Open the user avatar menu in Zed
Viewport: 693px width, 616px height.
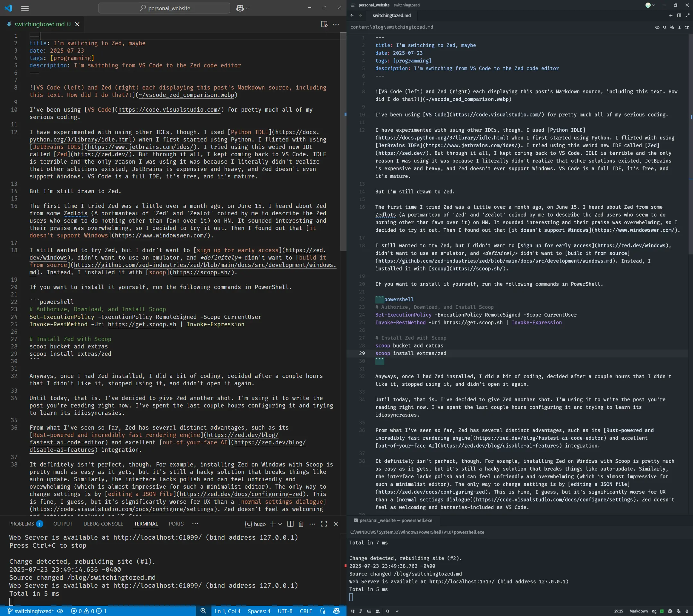(650, 5)
